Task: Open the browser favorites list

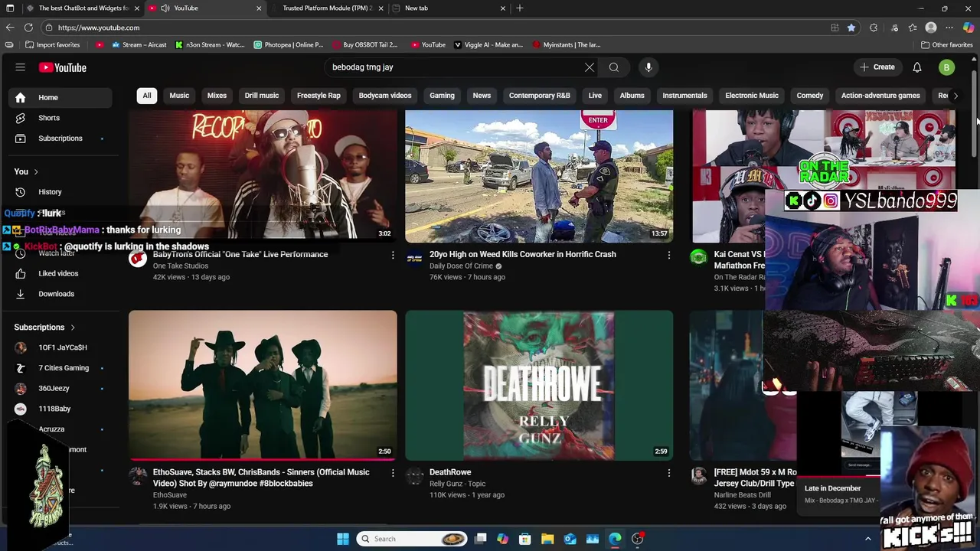Action: (913, 28)
